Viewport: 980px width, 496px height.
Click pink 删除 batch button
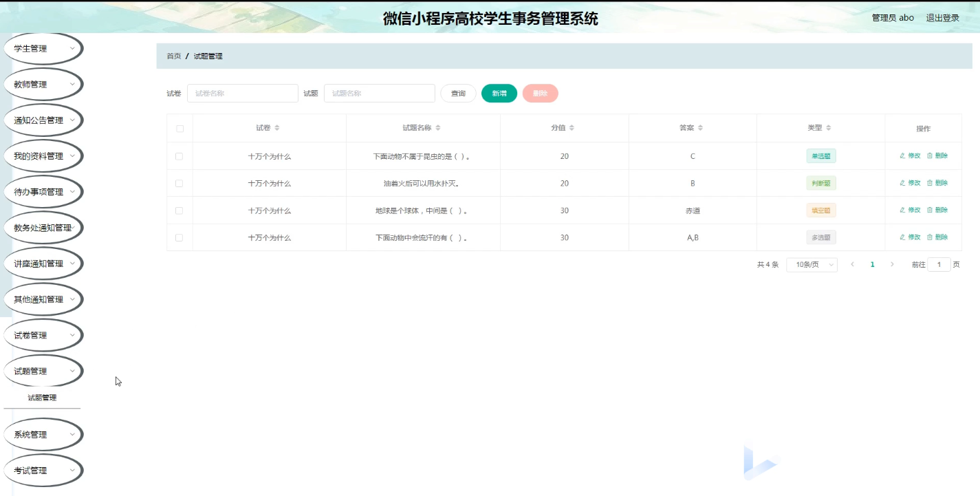tap(541, 94)
